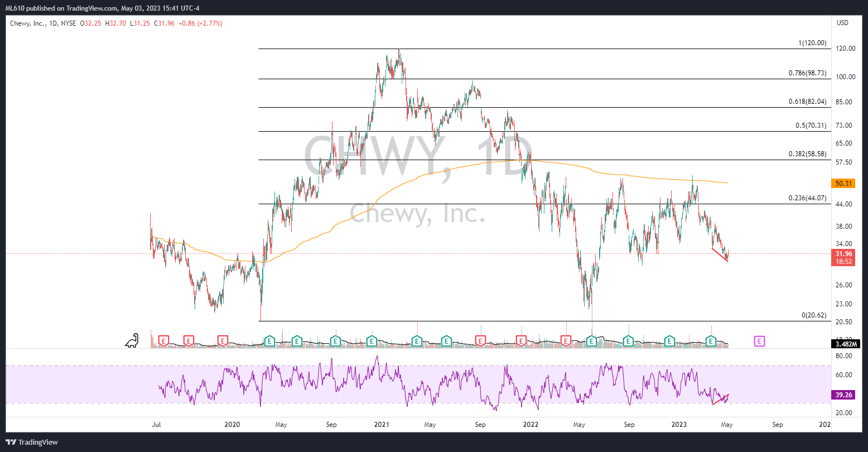Open the September 2019 red earnings marker
This screenshot has width=868, height=452.
pos(189,340)
